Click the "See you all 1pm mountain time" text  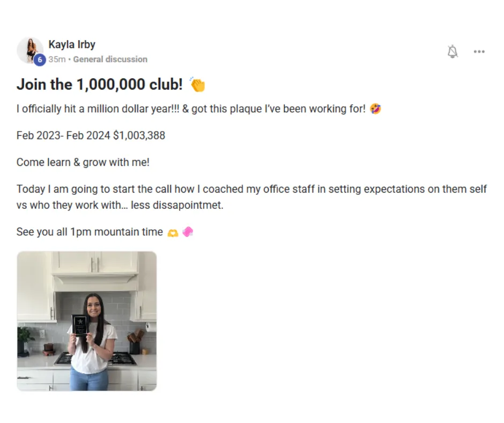click(90, 232)
